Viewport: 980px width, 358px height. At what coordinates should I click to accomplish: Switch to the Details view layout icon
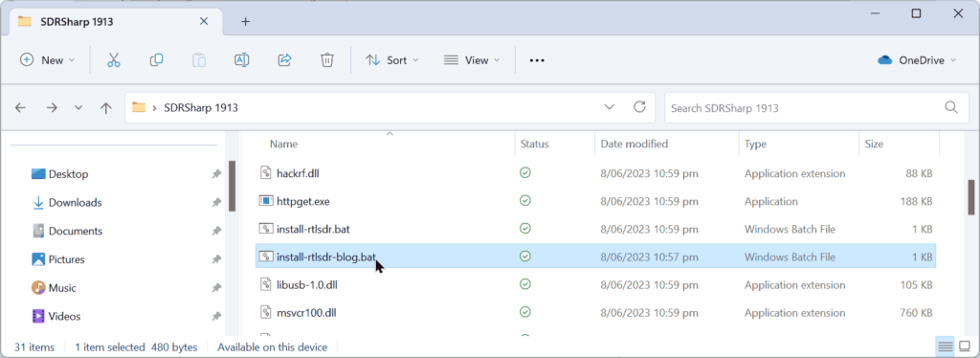(x=946, y=346)
